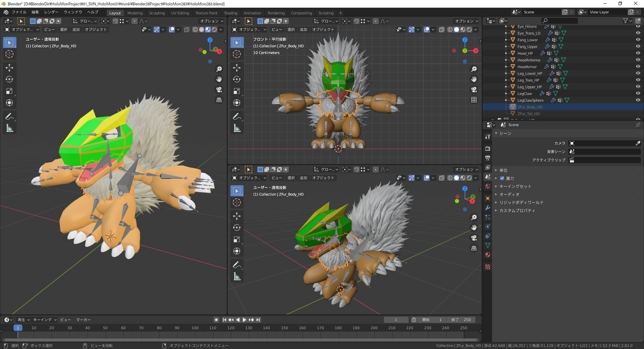Screen dimensions: 644x349
Task: Toggle visibility of LegClaw in outliner
Action: 638,93
